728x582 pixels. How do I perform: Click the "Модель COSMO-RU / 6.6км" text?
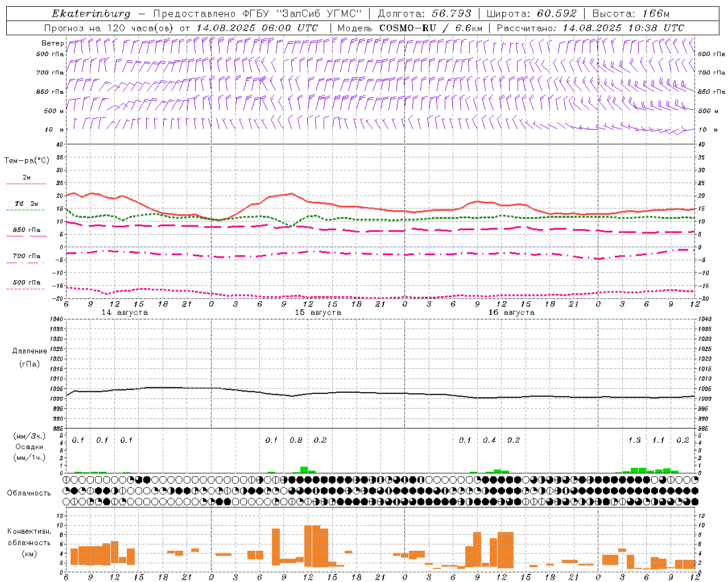(410, 28)
